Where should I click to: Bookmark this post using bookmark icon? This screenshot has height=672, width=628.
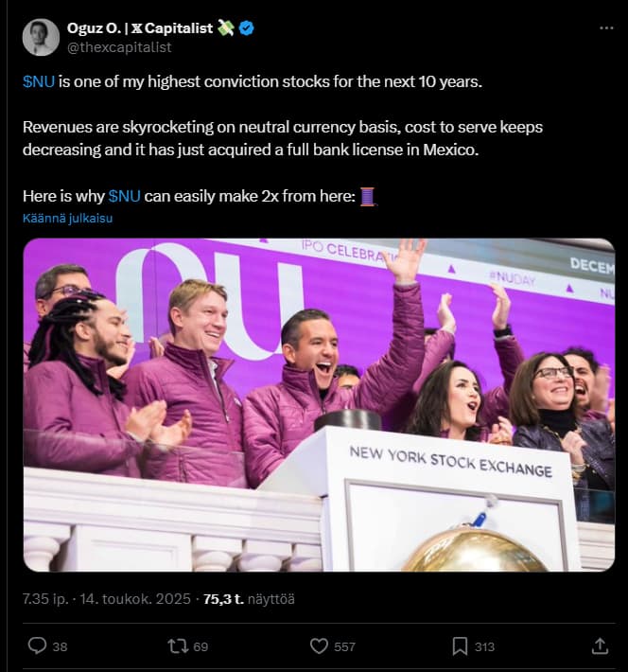pyautogui.click(x=460, y=645)
